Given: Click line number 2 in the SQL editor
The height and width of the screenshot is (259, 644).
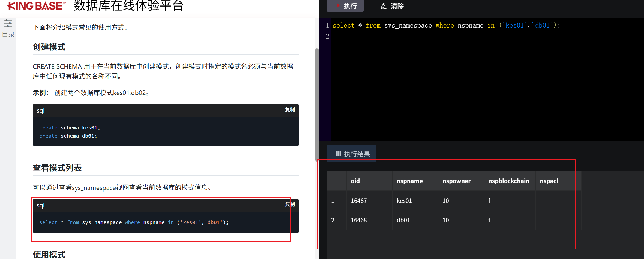Looking at the screenshot, I should pos(327,36).
